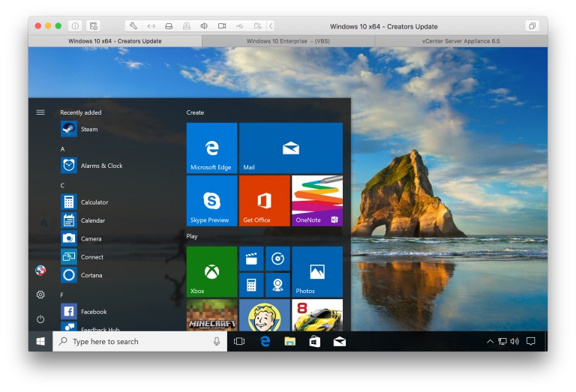Viewport: 576px width, 392px height.
Task: Open the OneNote tile
Action: point(317,201)
